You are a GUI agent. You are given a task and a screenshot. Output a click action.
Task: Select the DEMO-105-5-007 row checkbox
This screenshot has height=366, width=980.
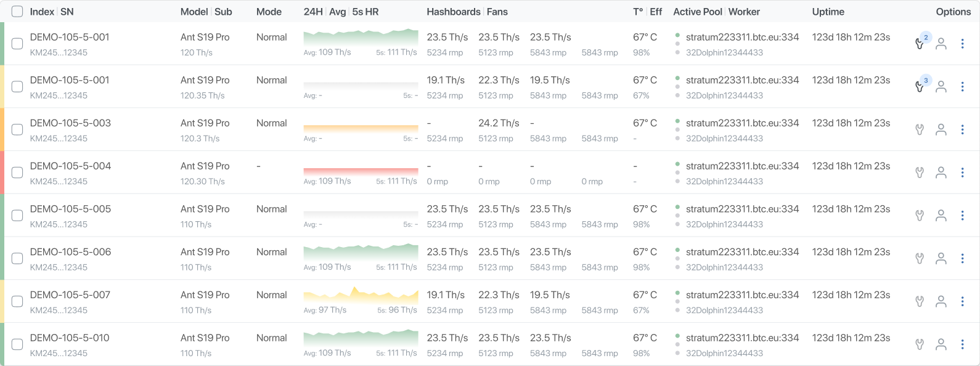[17, 301]
